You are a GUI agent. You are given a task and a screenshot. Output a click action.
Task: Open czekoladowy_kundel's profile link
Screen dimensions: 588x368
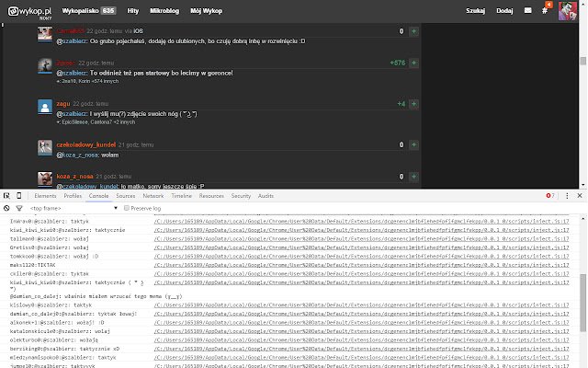click(x=85, y=144)
